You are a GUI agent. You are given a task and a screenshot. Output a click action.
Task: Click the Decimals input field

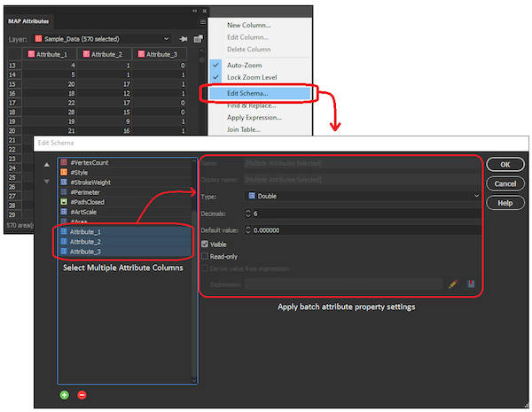pos(366,214)
